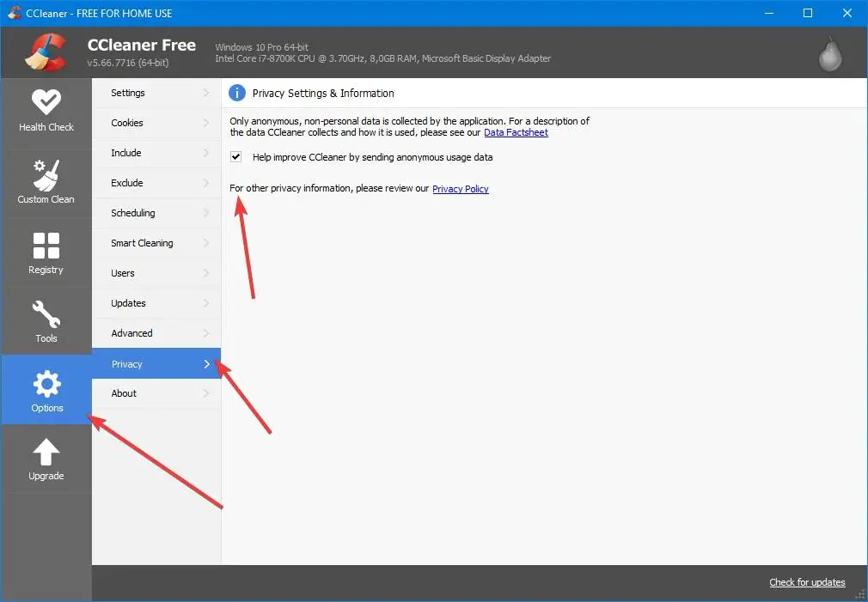Open the Data Factsheet link
868x602 pixels.
(516, 133)
